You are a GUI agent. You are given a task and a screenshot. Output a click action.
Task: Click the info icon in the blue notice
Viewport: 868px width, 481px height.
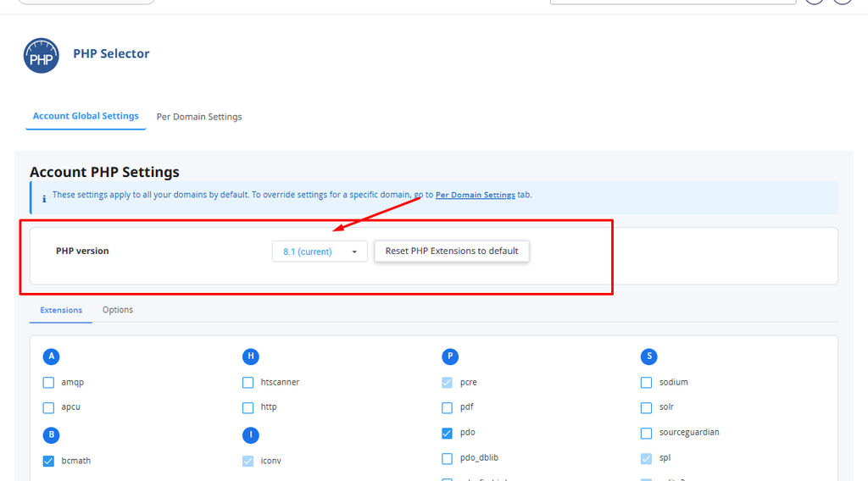(x=44, y=199)
